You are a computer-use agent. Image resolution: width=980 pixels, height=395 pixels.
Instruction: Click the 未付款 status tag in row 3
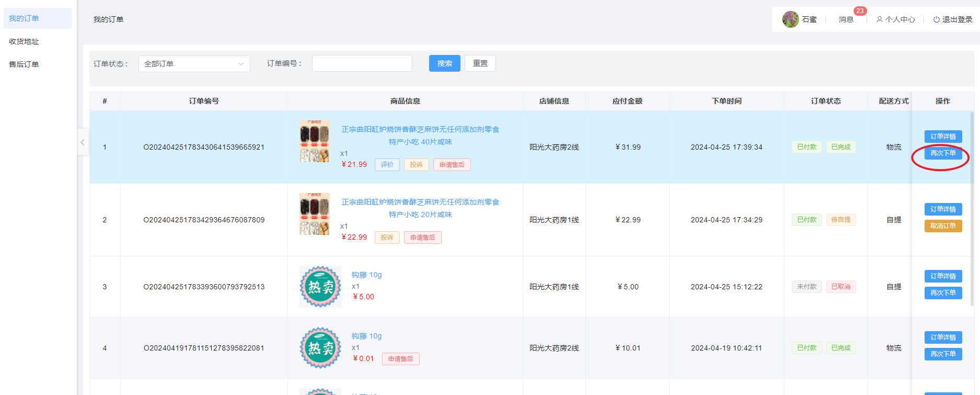click(x=807, y=287)
